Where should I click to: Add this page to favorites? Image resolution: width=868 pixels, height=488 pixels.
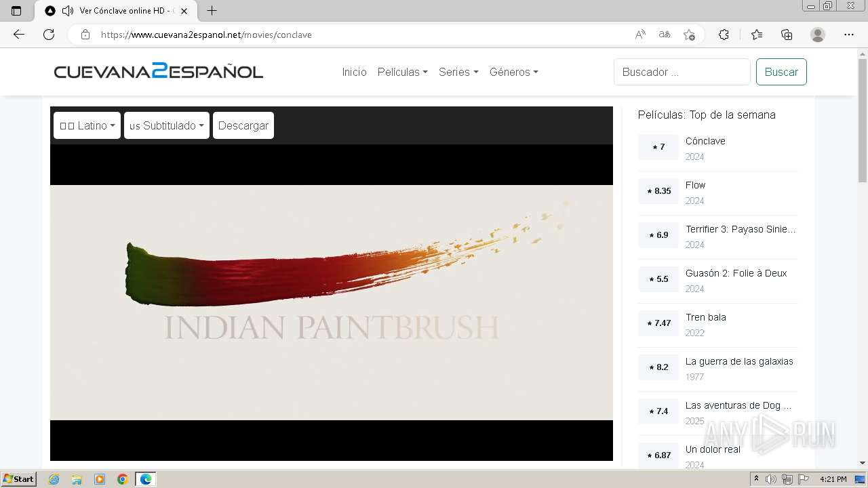[x=689, y=35]
